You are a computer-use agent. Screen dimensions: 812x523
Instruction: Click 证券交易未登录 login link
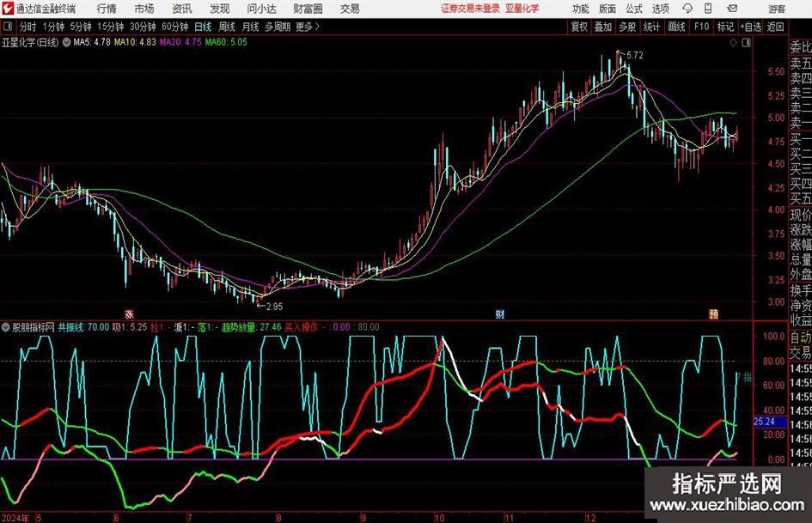click(470, 9)
